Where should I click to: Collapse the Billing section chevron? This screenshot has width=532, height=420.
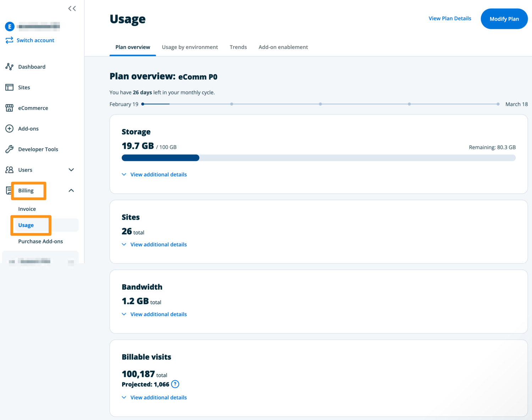[x=71, y=190]
